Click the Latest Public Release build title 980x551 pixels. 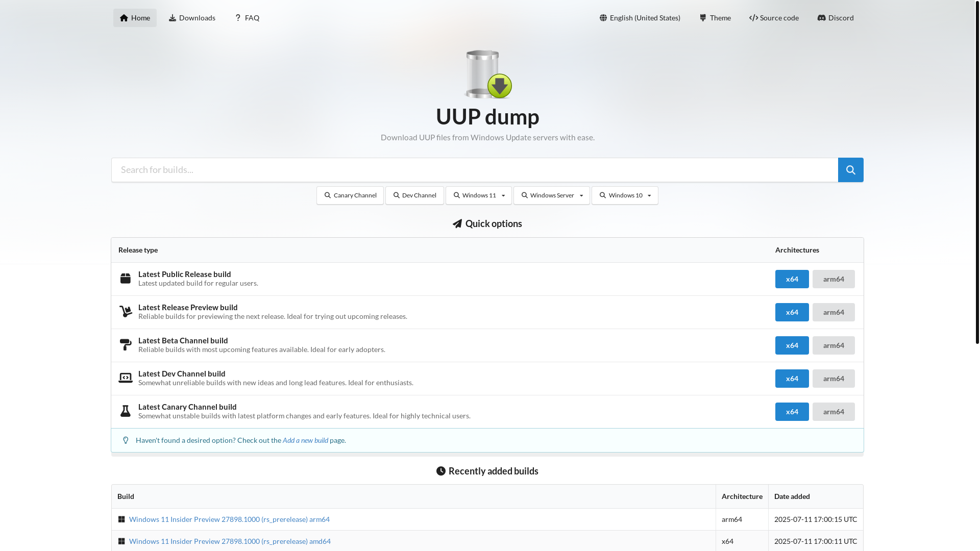click(184, 274)
